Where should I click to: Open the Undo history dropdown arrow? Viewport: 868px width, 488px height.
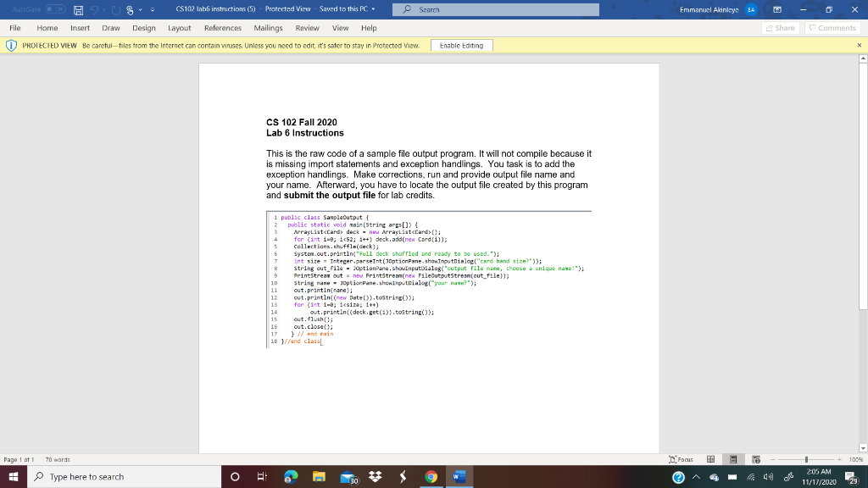(x=103, y=9)
